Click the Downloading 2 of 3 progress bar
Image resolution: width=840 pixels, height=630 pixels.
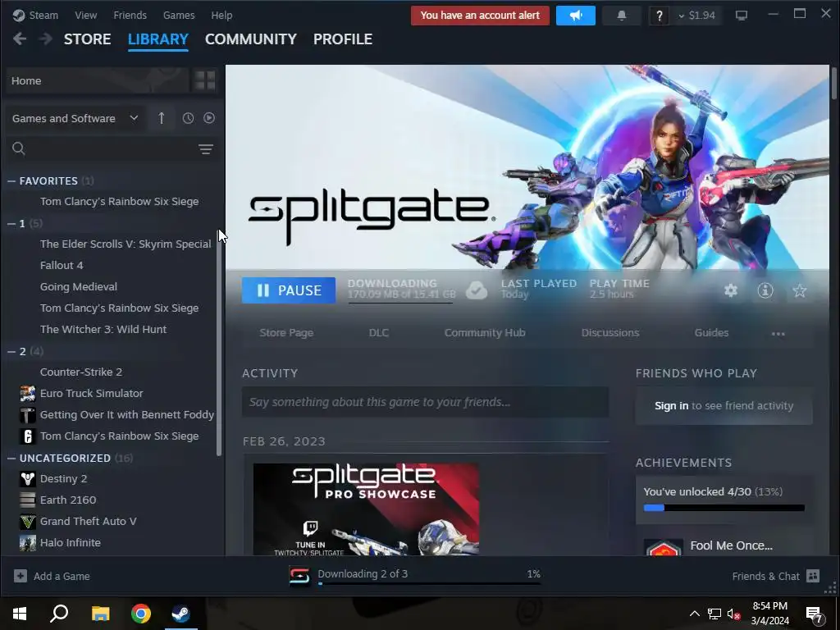429,584
